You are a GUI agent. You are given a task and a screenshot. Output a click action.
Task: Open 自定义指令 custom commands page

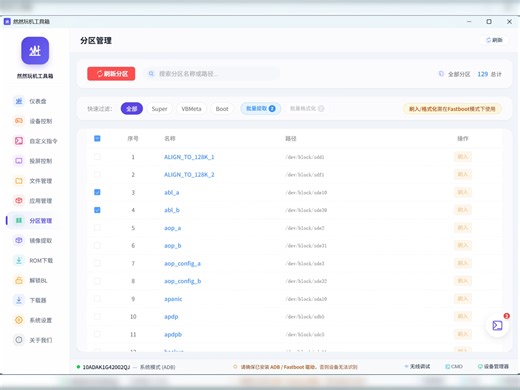[35, 141]
